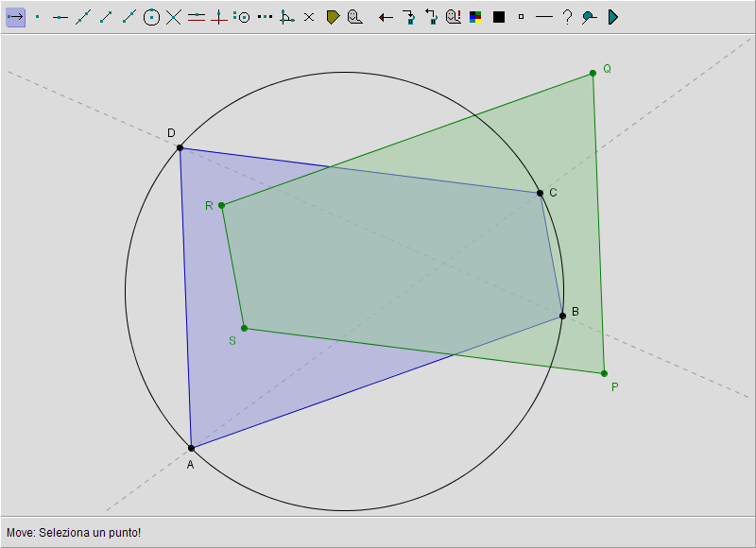Click the right-and-down arrow icon
Screen dimensions: 756x548
409,17
